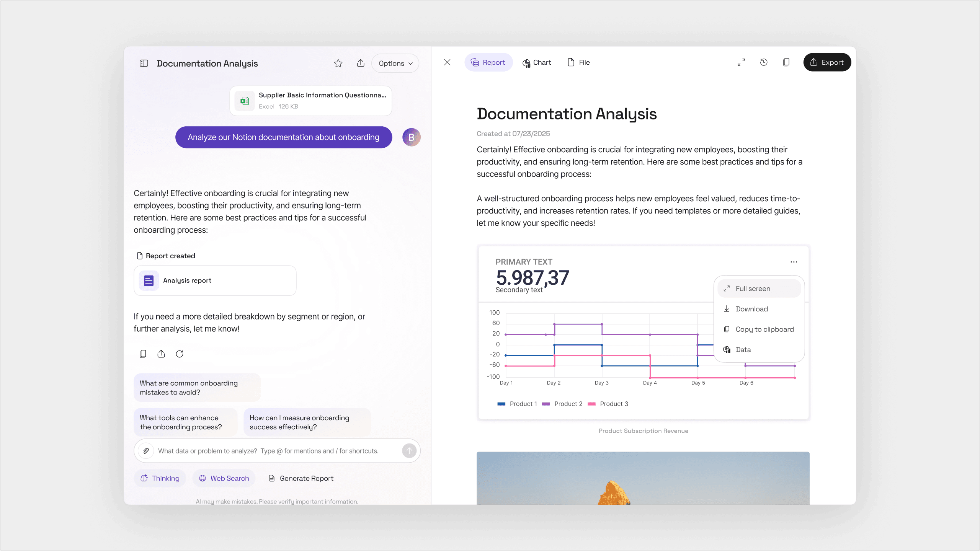Copy report using top-right copy icon
980x551 pixels.
click(786, 62)
